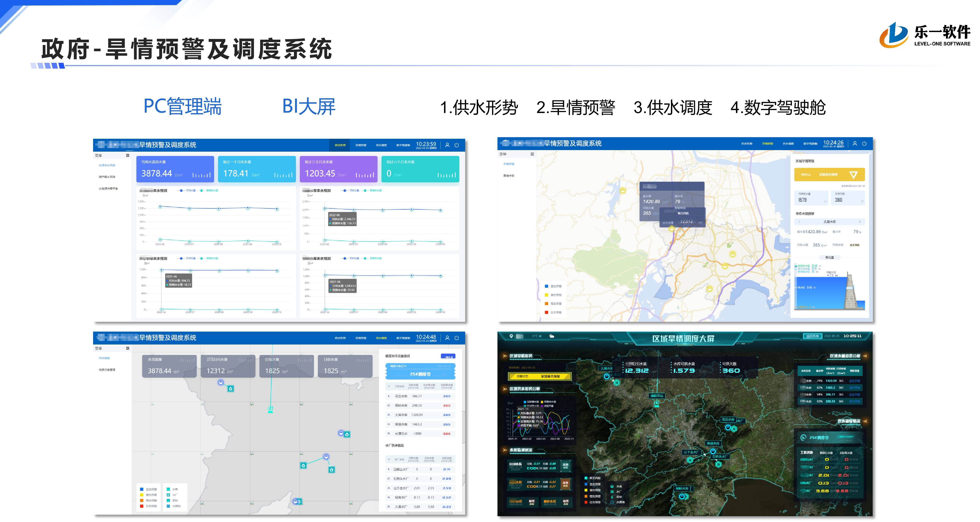Open 旱情预警 tab in the 10:24:26 header
The width and height of the screenshot is (980, 522).
click(768, 143)
